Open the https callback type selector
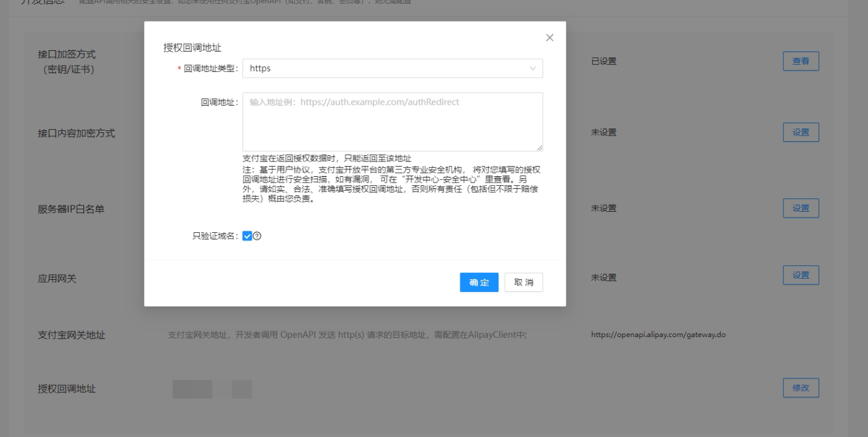This screenshot has width=868, height=437. [382, 69]
